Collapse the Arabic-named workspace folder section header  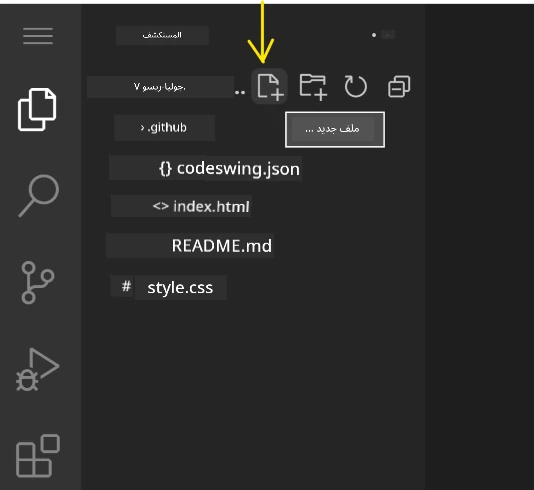(x=160, y=87)
